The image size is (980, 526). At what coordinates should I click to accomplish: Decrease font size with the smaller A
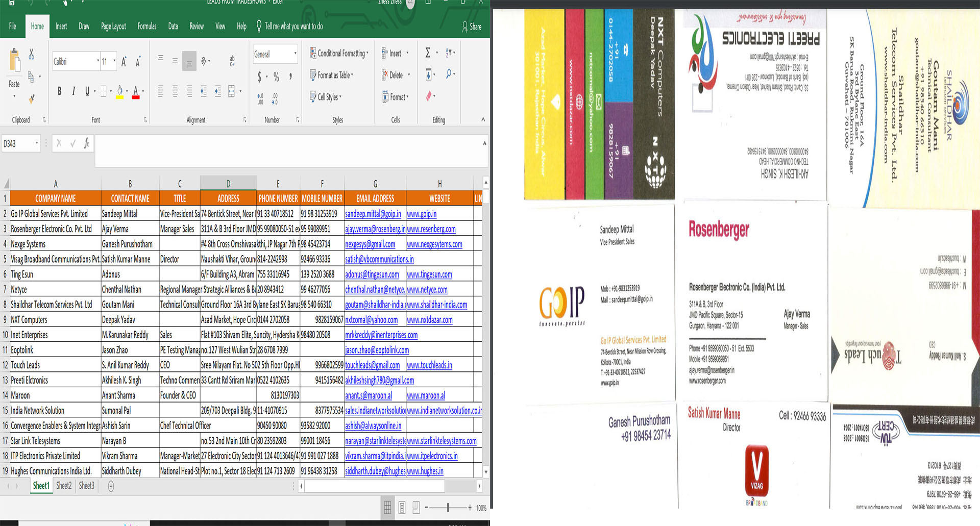pos(138,62)
